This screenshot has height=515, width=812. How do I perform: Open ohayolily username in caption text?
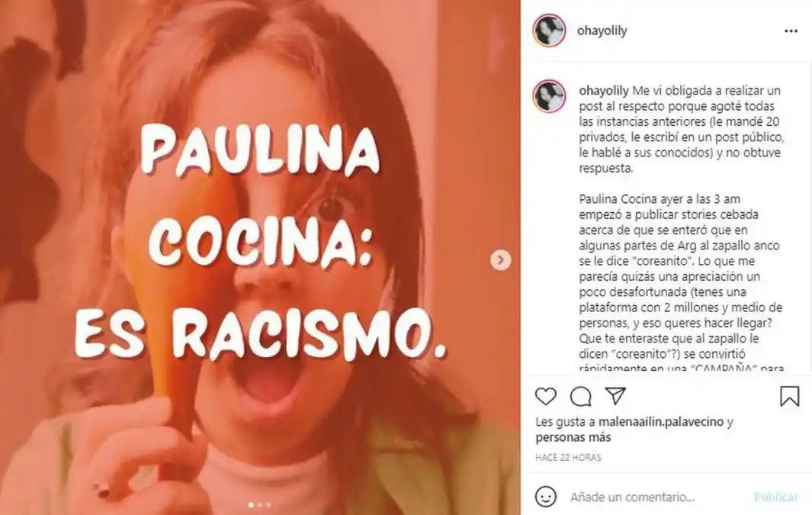pos(604,91)
